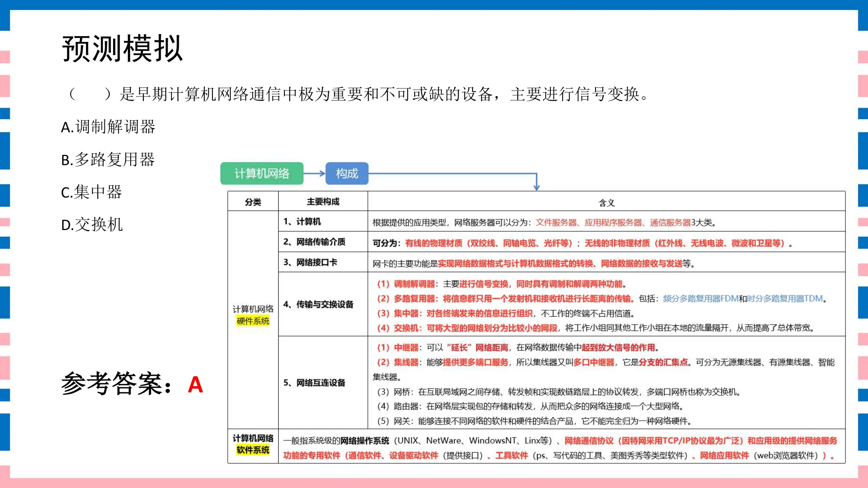Click the highlighted 软件系统 text

[x=253, y=450]
